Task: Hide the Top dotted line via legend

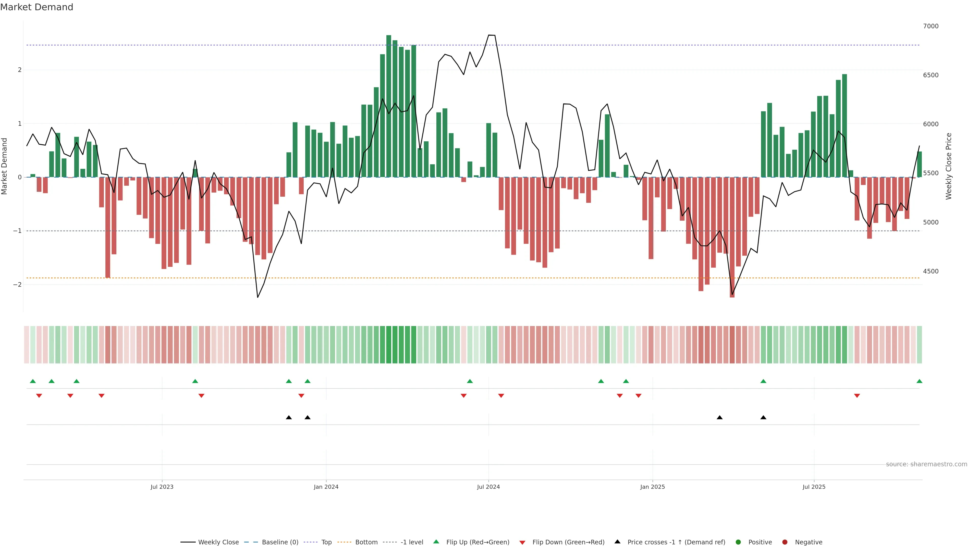Action: point(326,542)
